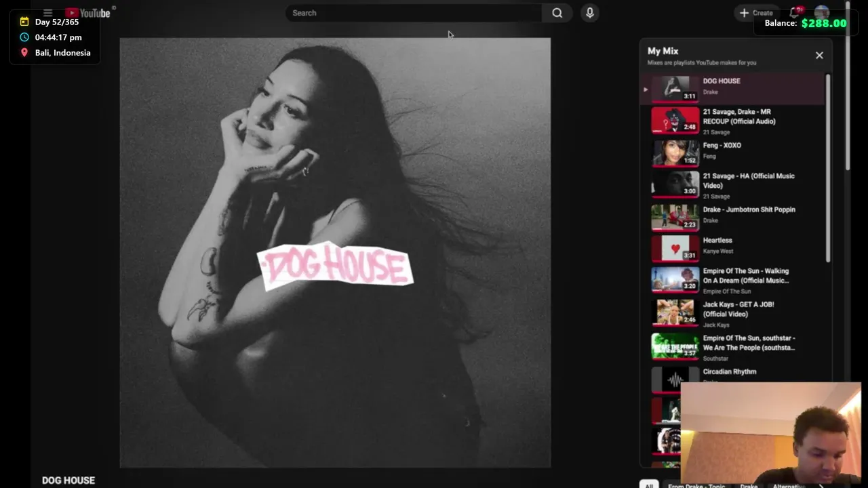Click the now-playing arrow beside DOG HOUSE
Screen dimensions: 868x488
pos(646,89)
